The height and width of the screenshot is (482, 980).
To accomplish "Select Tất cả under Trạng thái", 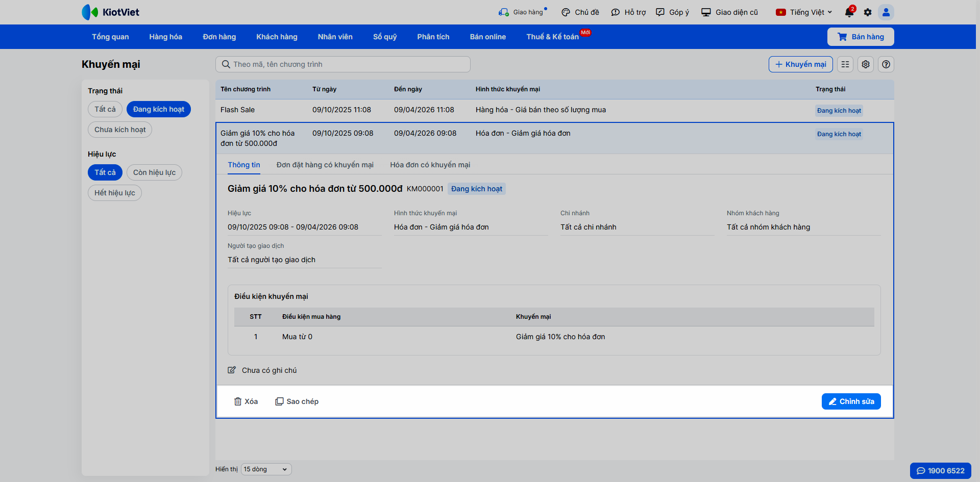I will (x=105, y=109).
